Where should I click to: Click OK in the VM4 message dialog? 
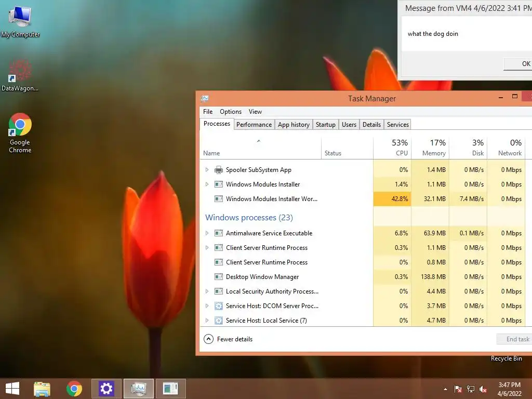click(518, 64)
